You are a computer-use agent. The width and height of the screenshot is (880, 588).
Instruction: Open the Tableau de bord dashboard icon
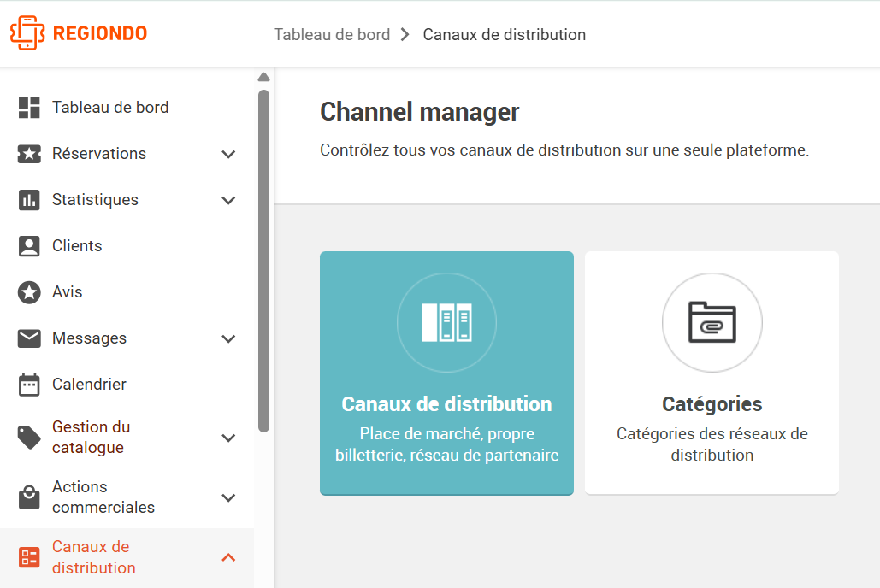pos(29,108)
